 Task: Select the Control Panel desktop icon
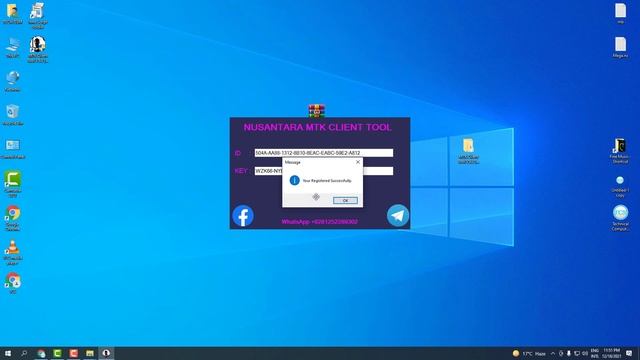coord(13,148)
